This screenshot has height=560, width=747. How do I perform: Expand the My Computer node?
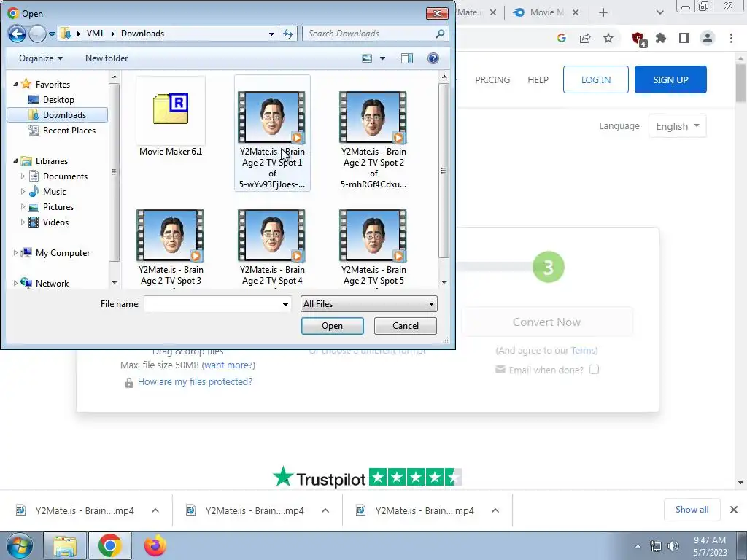point(15,253)
